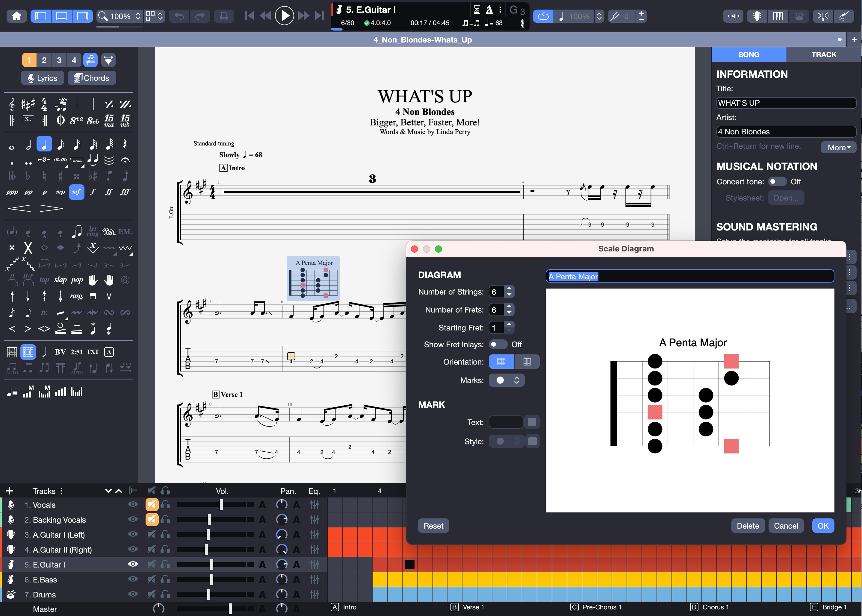Solo the E.Bass track headphones
This screenshot has width=862, height=616.
point(166,579)
